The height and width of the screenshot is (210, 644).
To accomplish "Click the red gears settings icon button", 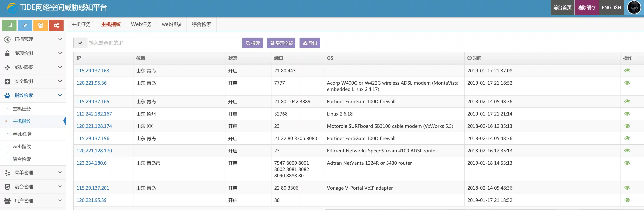I will coord(56,25).
